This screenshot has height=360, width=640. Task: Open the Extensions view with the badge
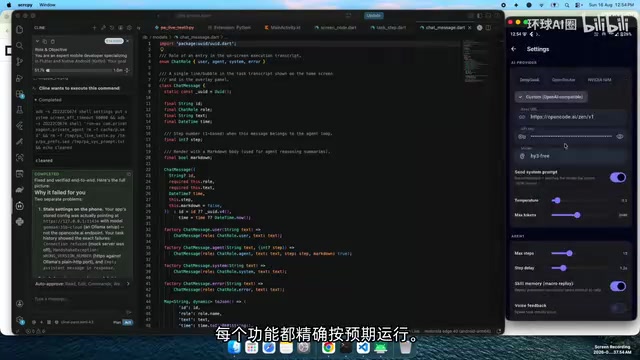pyautogui.click(x=20, y=94)
